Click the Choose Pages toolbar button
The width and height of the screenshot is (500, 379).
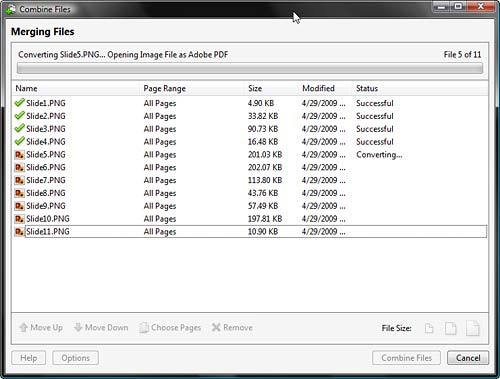click(170, 328)
